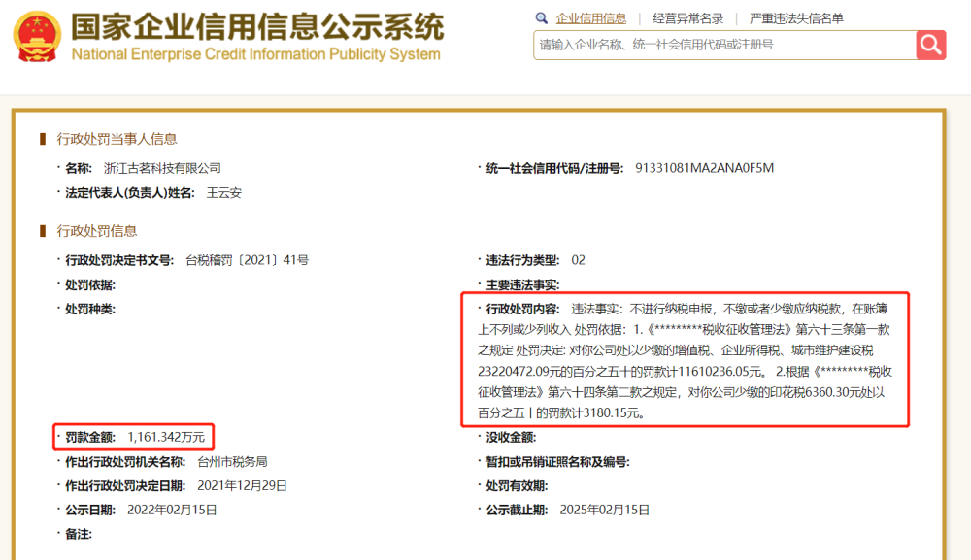
Task: Select the 行政处罚当事人信息 section heading
Action: [x=117, y=139]
